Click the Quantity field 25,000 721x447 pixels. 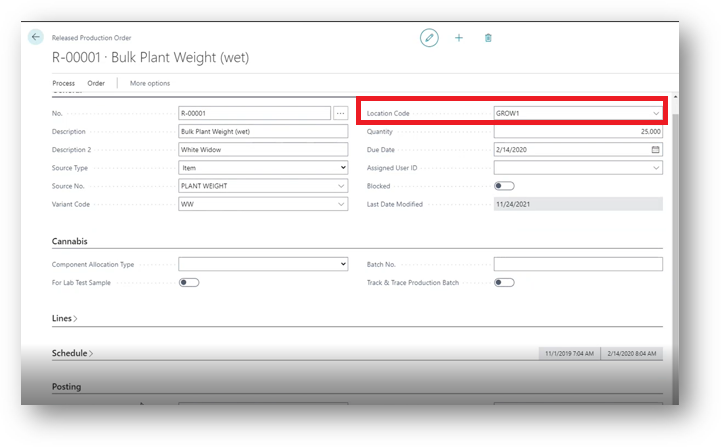coord(578,132)
